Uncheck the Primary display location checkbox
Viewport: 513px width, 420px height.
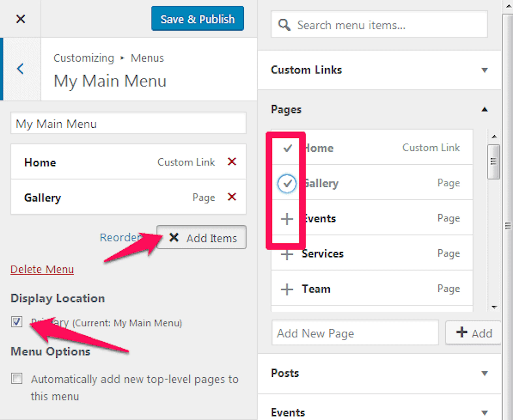point(17,322)
